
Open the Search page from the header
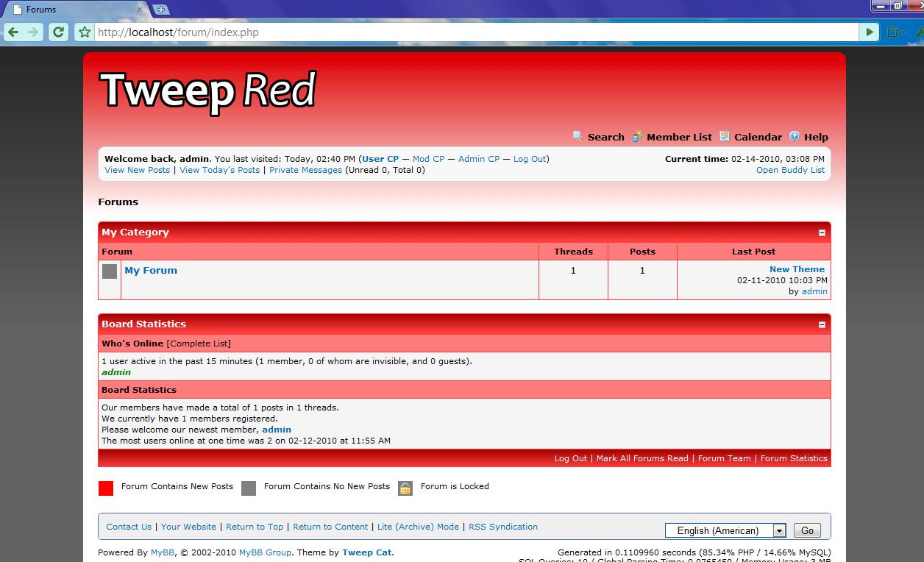click(605, 137)
